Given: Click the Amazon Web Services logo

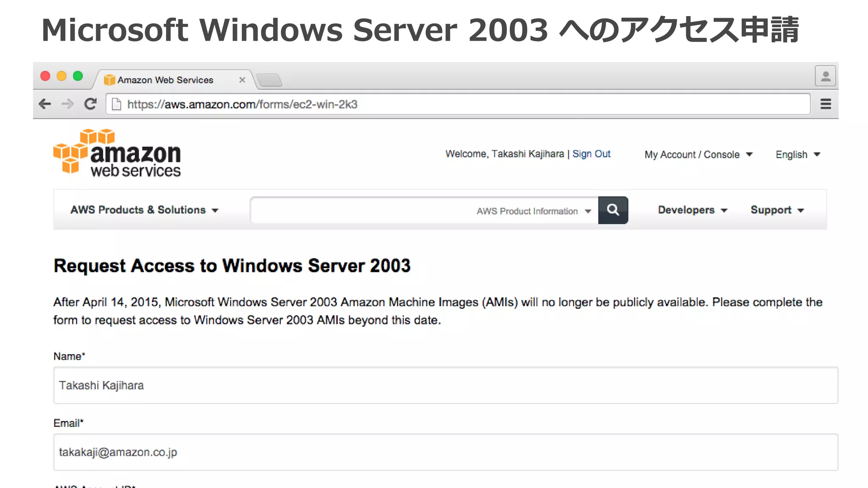Looking at the screenshot, I should click(117, 153).
